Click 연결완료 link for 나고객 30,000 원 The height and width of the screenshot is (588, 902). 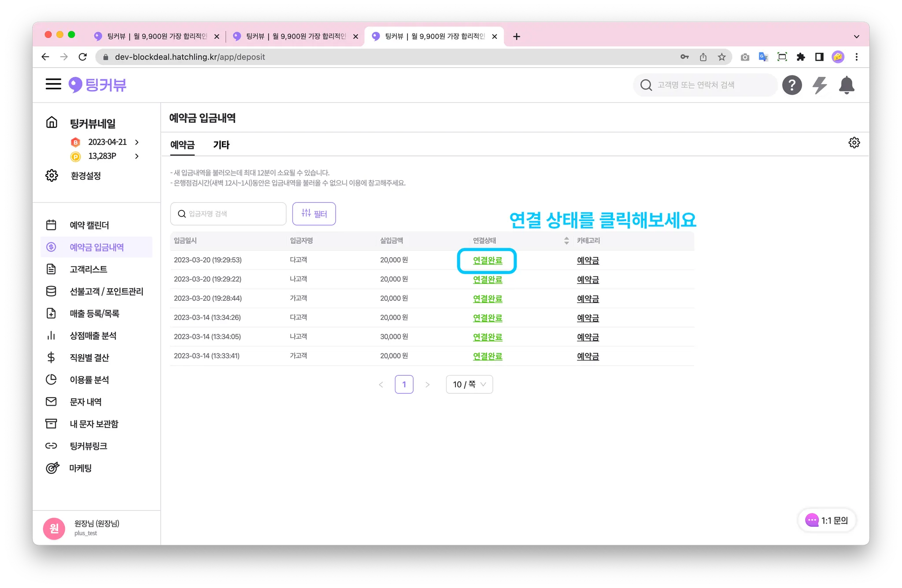[x=487, y=337]
